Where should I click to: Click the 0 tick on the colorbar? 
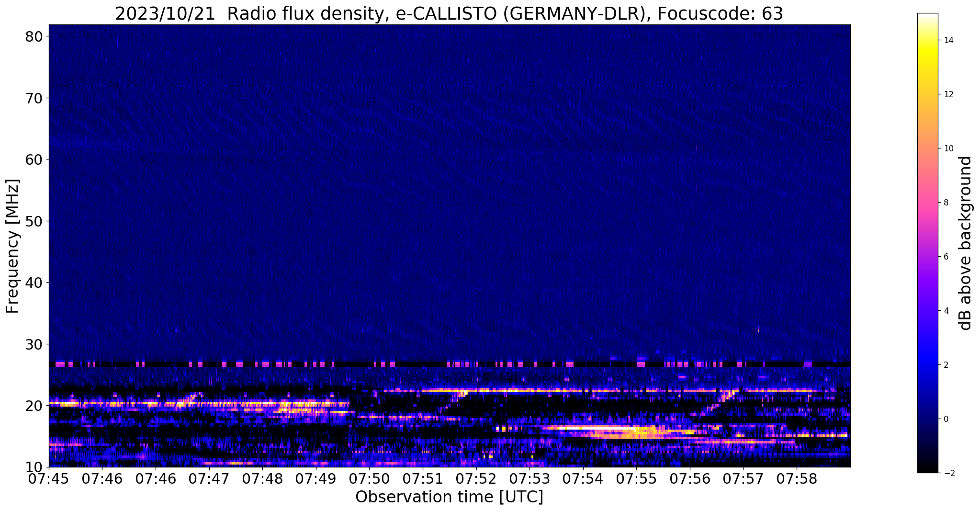[x=946, y=419]
